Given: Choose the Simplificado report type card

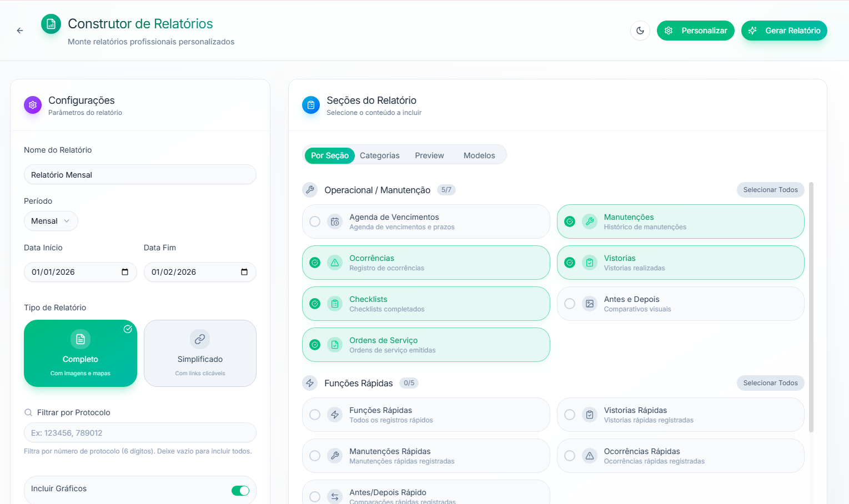Looking at the screenshot, I should [x=200, y=353].
